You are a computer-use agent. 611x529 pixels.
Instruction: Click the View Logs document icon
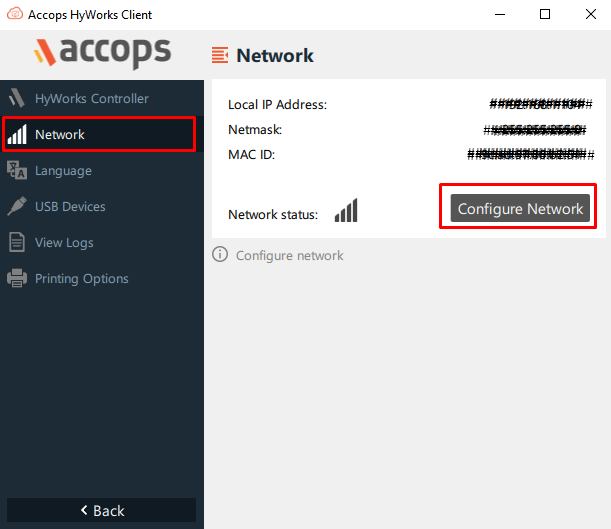[17, 243]
